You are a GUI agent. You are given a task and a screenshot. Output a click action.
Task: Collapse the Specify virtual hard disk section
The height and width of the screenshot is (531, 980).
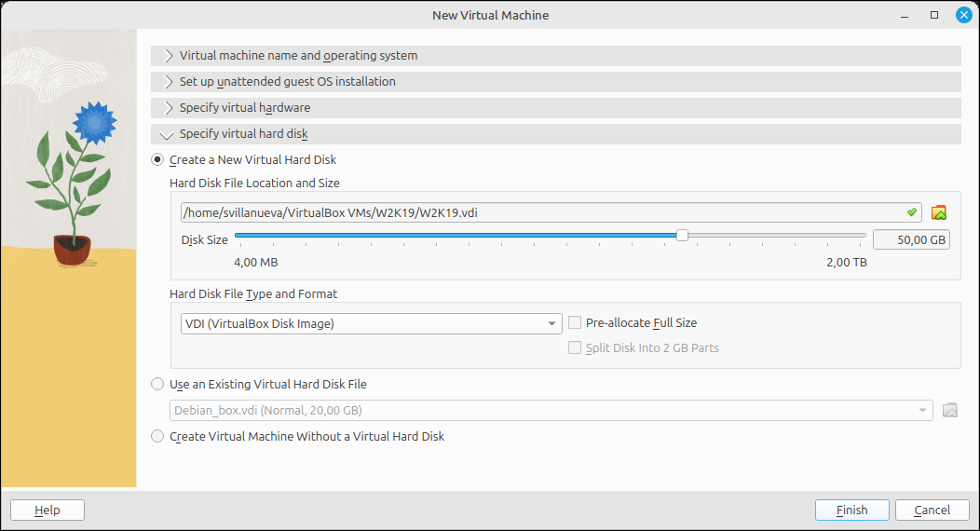click(555, 134)
